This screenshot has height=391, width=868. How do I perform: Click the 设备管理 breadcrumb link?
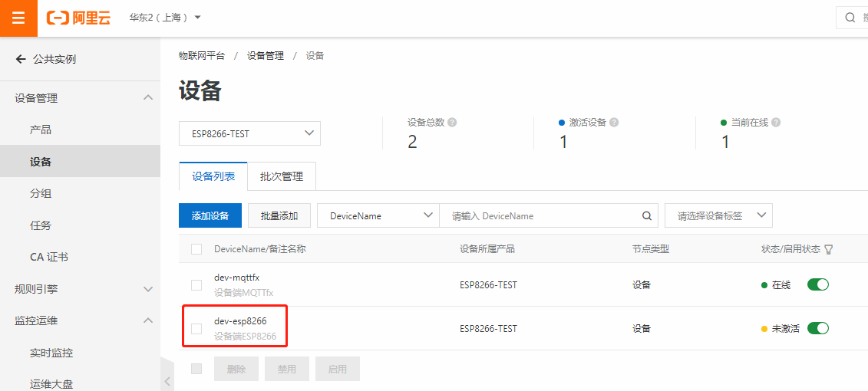point(266,56)
